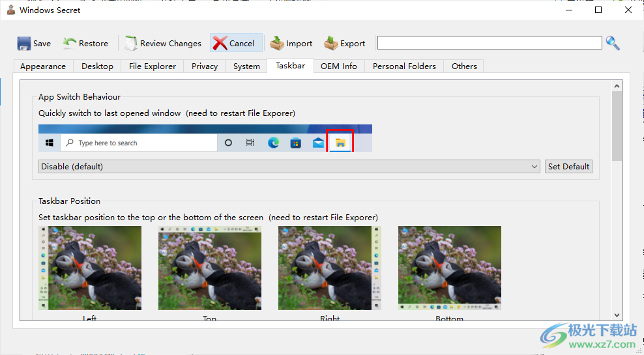Open the Personal Folders tab
644x355 pixels.
pos(404,66)
